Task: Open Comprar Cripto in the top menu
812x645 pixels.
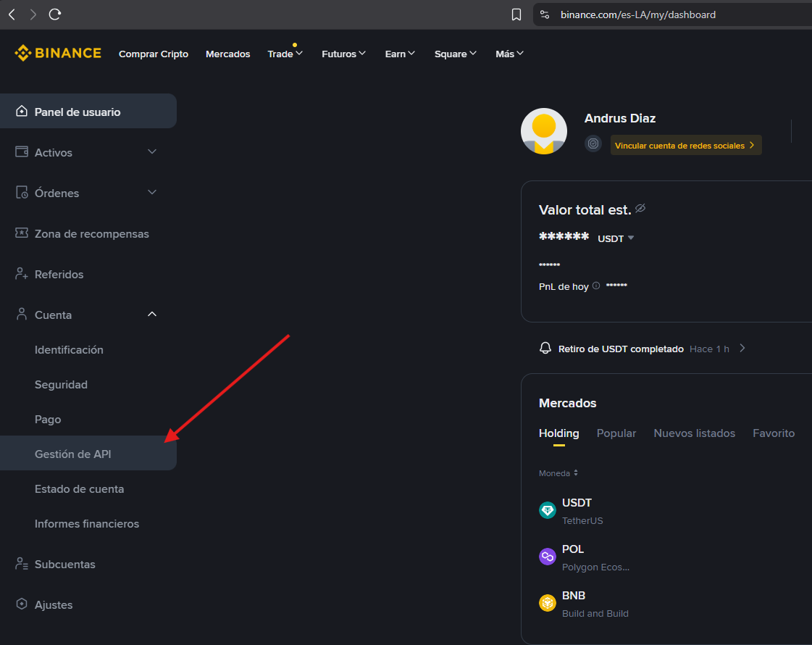Action: point(154,54)
